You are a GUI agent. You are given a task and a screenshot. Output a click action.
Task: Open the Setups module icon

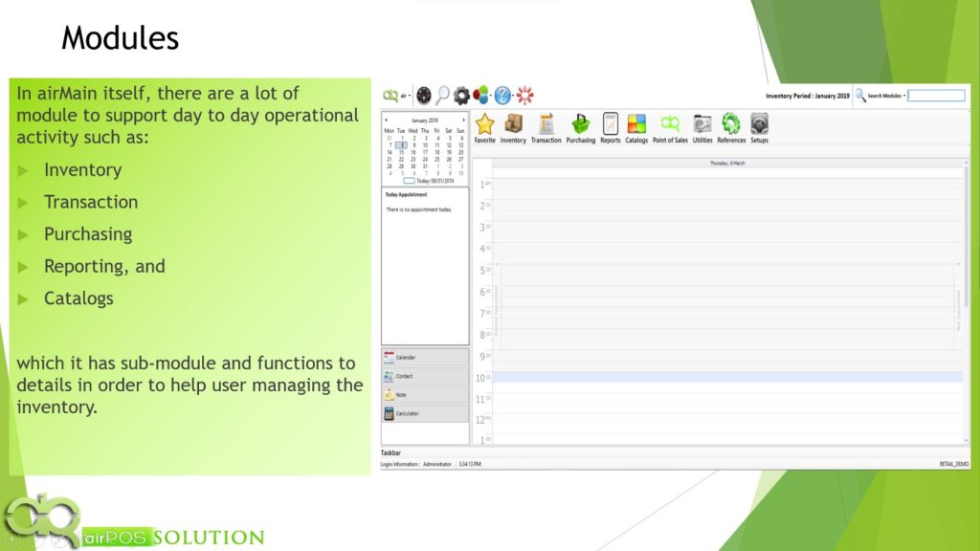759,124
